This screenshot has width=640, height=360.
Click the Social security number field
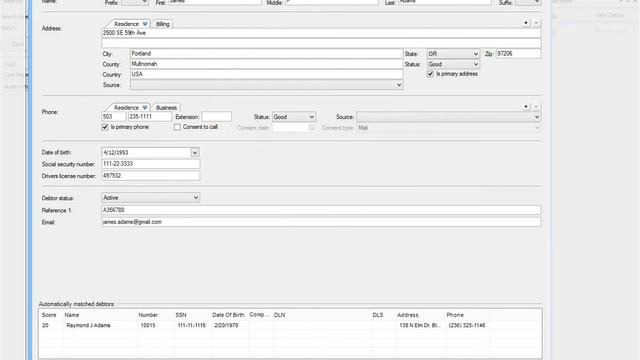(151, 164)
